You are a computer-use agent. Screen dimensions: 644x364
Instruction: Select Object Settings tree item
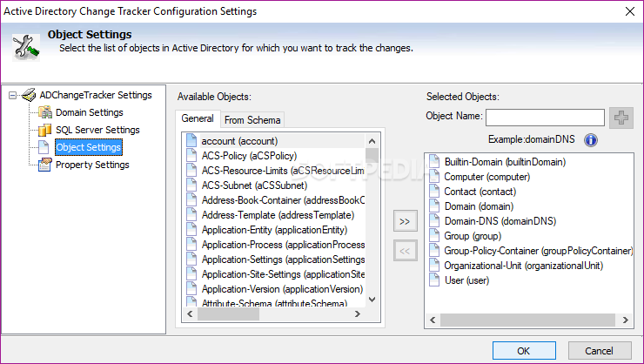point(89,147)
